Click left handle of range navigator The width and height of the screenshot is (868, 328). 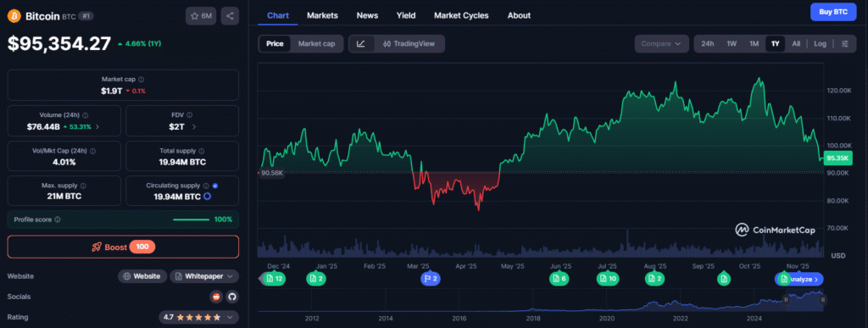(x=786, y=300)
